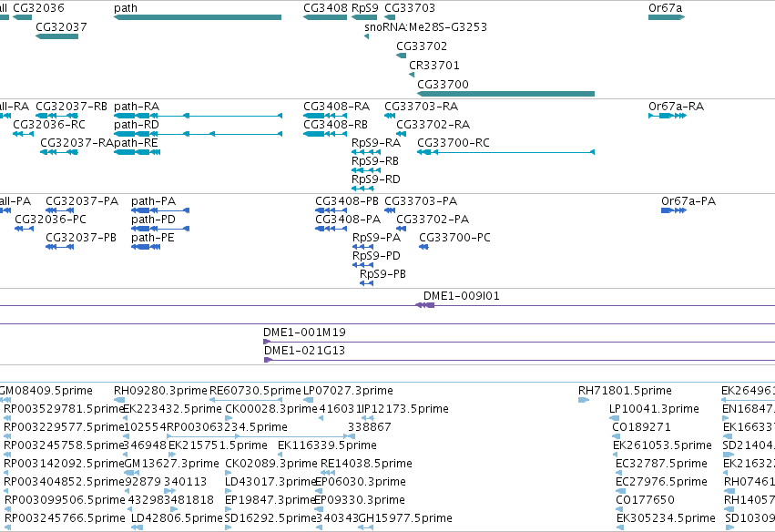Screen dimensions: 775x532
Task: Select the CO177650 EST label
Action: point(645,500)
